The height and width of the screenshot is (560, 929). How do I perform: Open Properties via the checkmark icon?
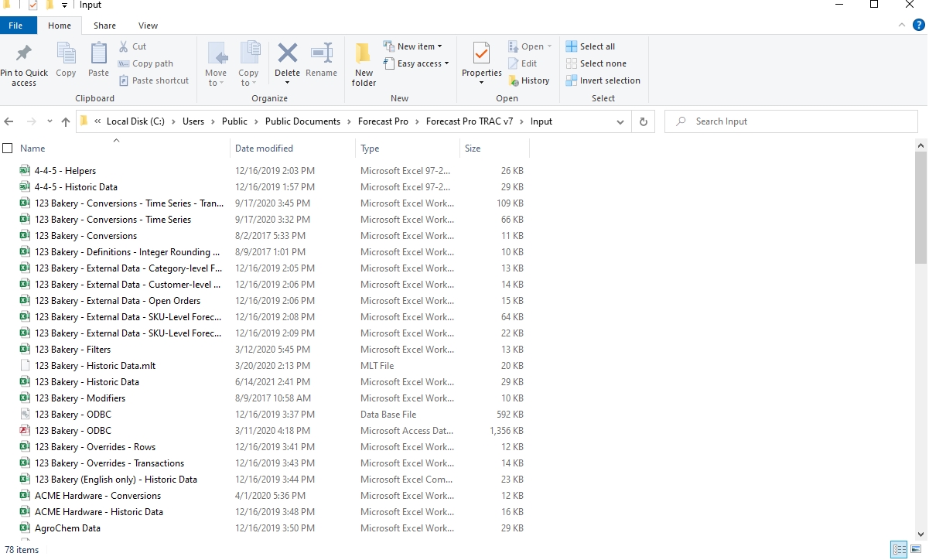point(481,54)
